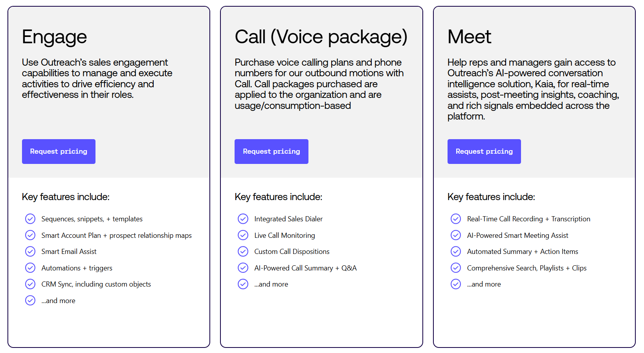Viewport: 644px width, 353px height.
Task: Click Request pricing under Meet
Action: click(484, 151)
